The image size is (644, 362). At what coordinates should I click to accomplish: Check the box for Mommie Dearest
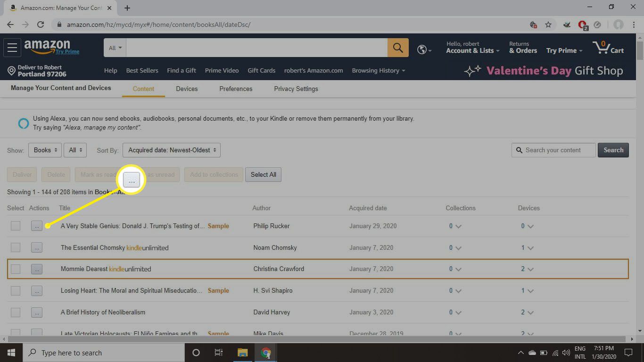click(16, 269)
